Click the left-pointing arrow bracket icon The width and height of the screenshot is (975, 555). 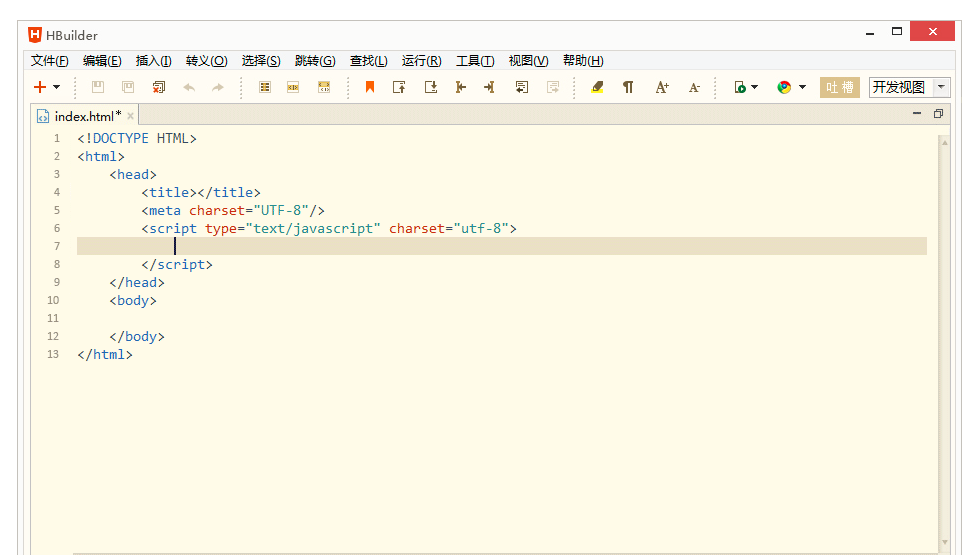tap(461, 87)
